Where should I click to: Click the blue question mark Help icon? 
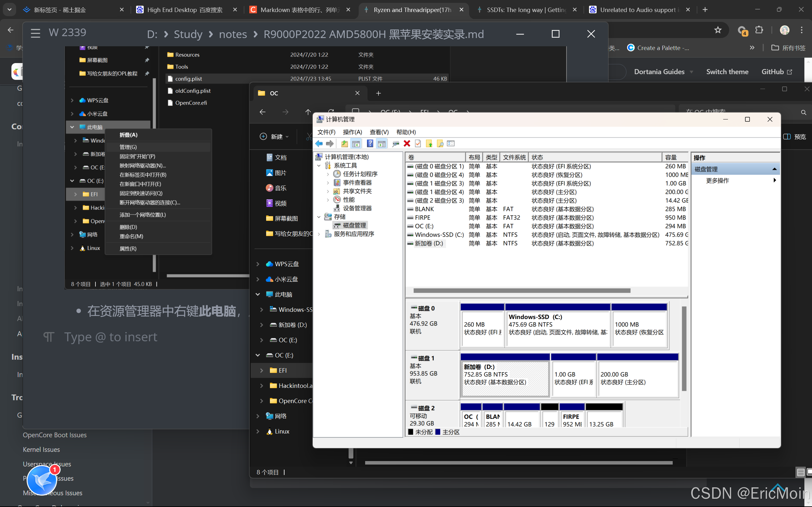pos(370,144)
